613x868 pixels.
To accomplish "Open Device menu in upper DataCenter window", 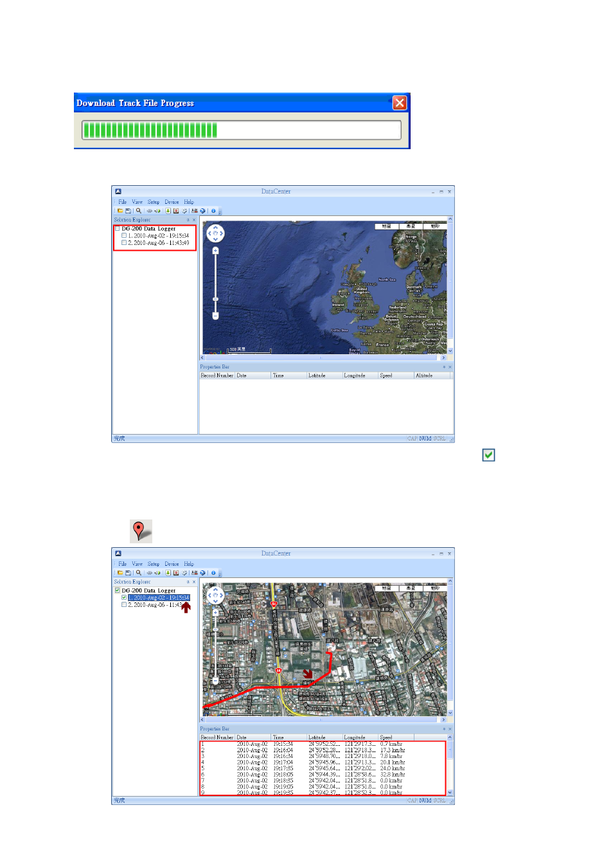I will (172, 202).
